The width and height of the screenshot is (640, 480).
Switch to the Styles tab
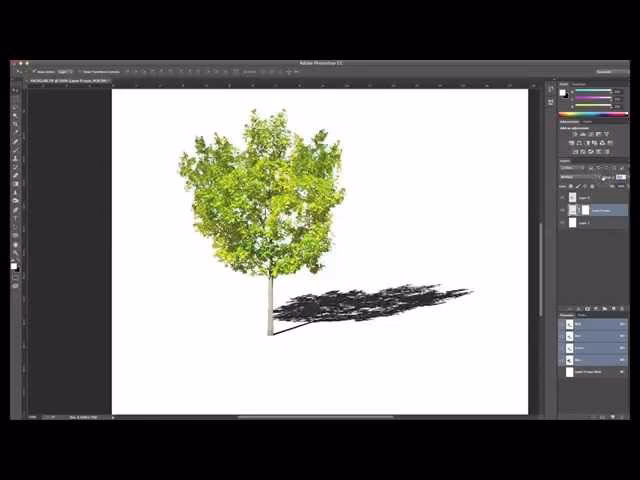point(587,122)
